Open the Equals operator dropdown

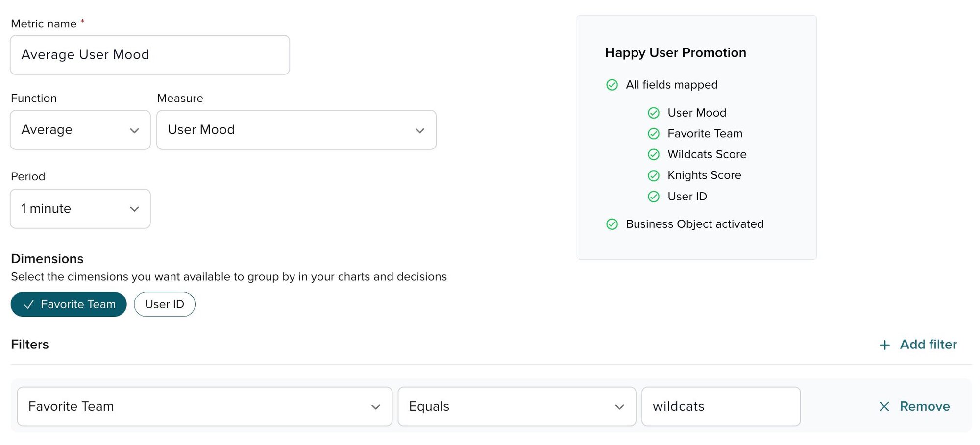[517, 407]
